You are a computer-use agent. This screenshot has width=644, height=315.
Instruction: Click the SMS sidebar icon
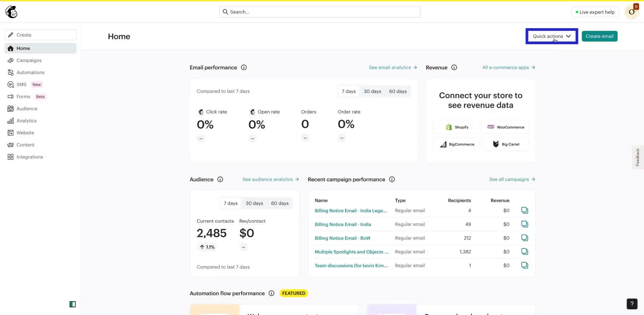(x=11, y=84)
